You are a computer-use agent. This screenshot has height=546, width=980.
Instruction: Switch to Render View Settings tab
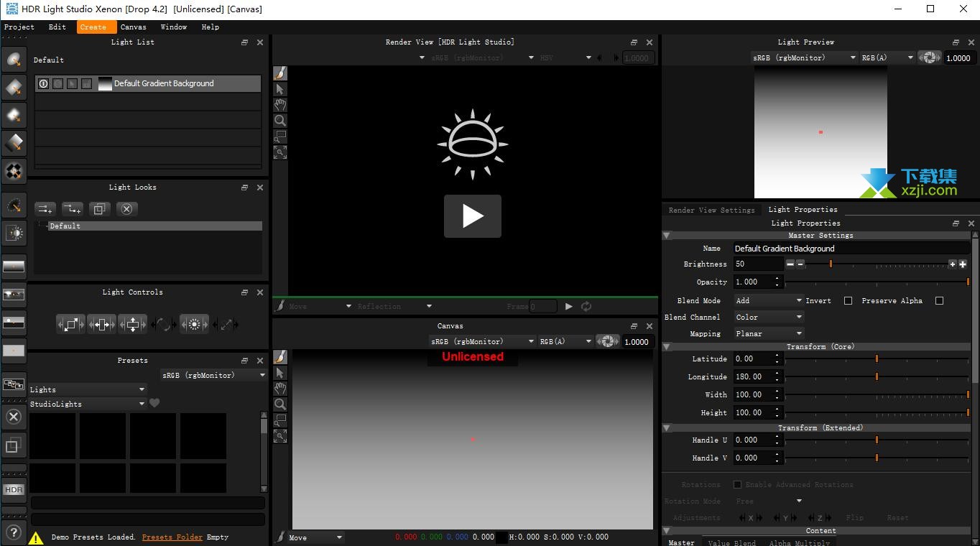click(x=711, y=210)
